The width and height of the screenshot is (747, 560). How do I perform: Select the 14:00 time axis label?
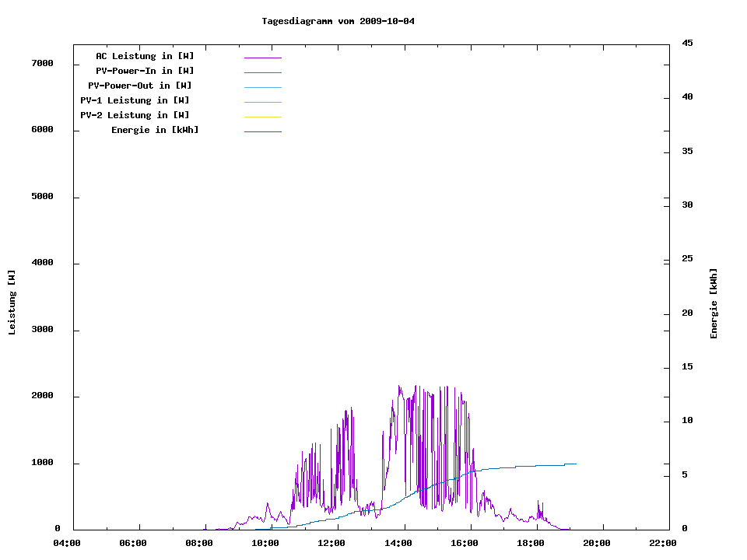pos(398,544)
